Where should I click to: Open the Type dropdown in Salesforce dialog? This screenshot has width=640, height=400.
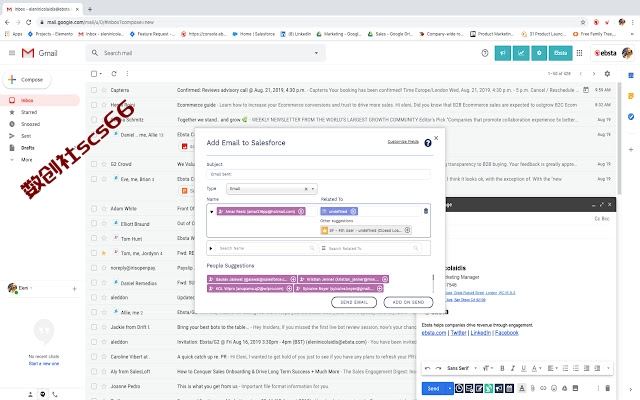click(313, 189)
